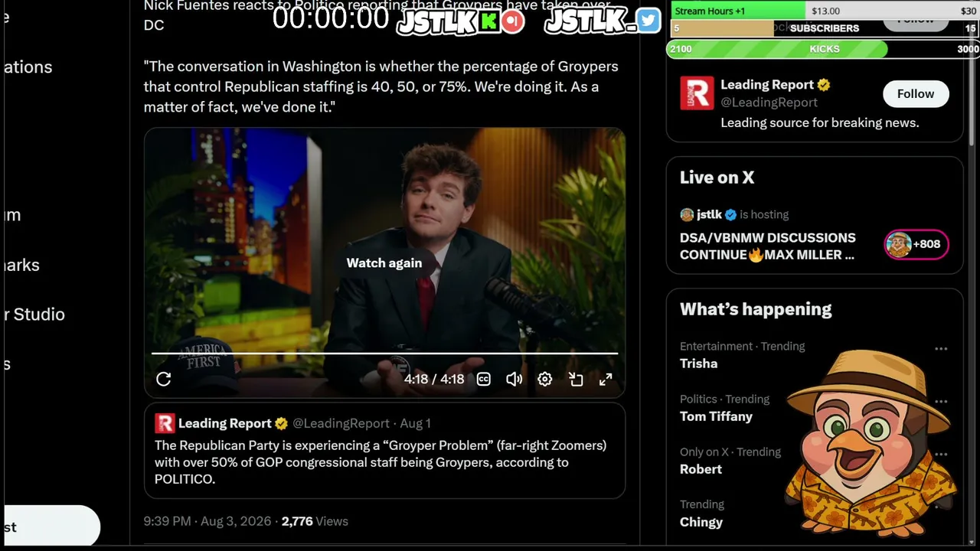Pop out the video with picture-in-picture icon
Image resolution: width=980 pixels, height=551 pixels.
576,379
